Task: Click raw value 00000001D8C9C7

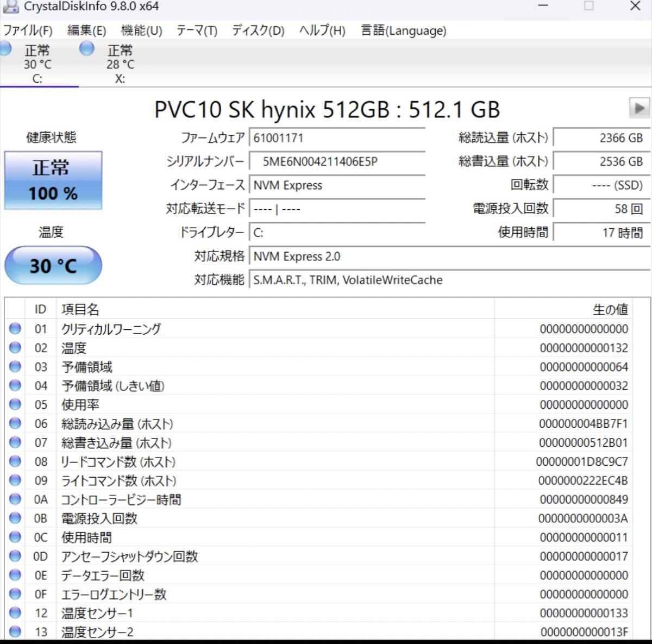Action: point(582,462)
